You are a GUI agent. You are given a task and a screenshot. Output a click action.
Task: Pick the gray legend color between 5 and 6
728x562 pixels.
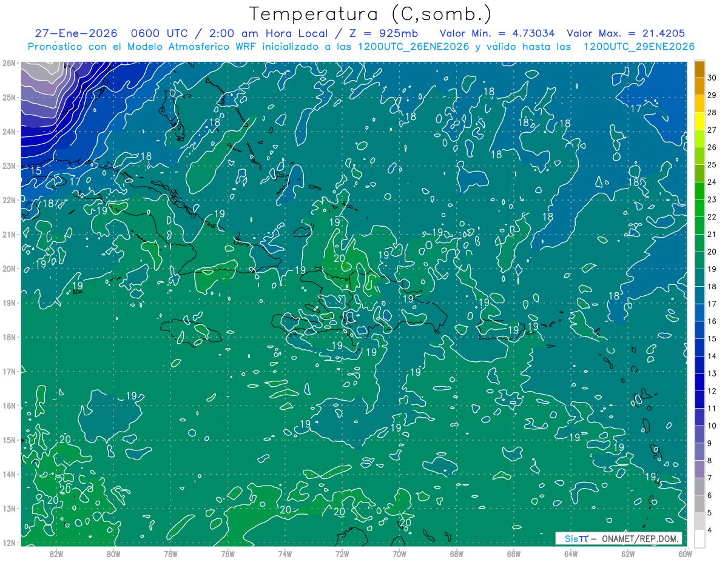699,504
